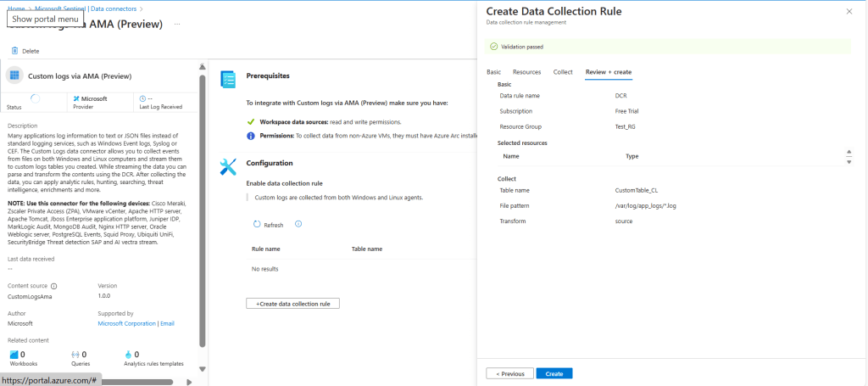The width and height of the screenshot is (868, 386).
Task: Click the left panel vertical scrollbar
Action: pyautogui.click(x=202, y=212)
